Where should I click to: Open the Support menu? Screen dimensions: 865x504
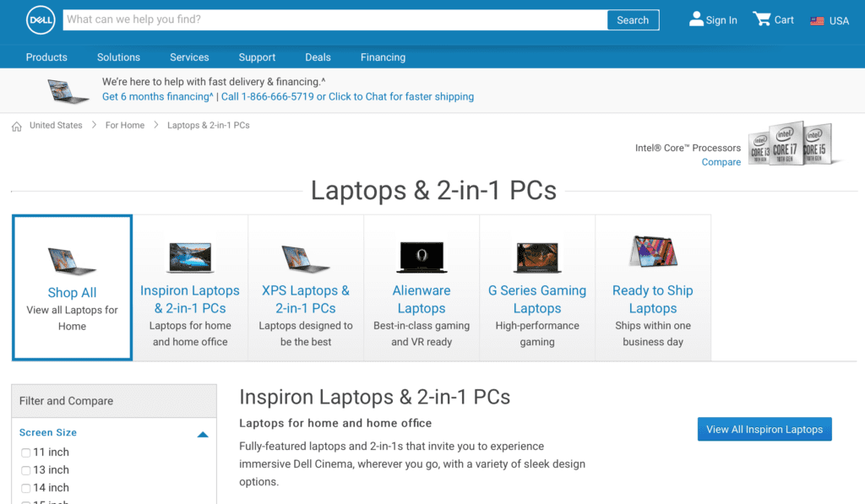257,57
